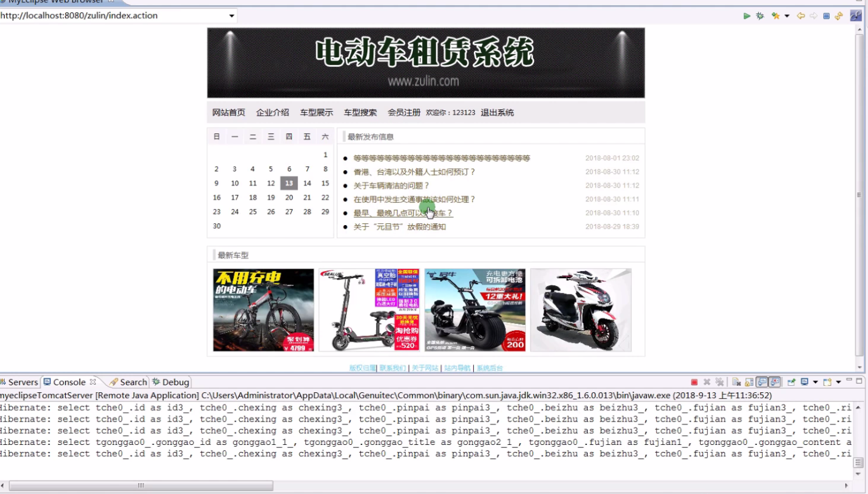Click the green Go to URL arrow
The image size is (868, 494).
point(747,16)
